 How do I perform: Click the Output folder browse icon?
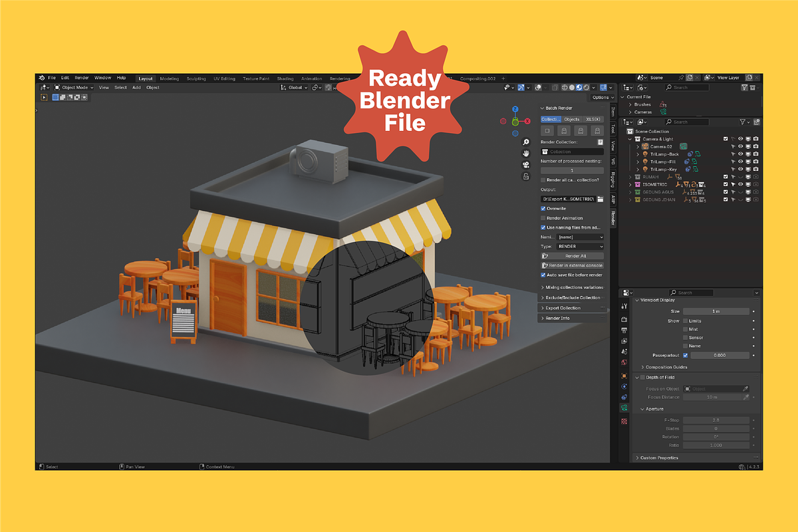pyautogui.click(x=600, y=199)
